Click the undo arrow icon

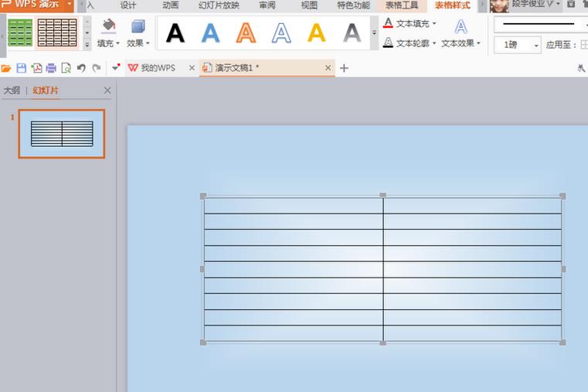pyautogui.click(x=81, y=68)
